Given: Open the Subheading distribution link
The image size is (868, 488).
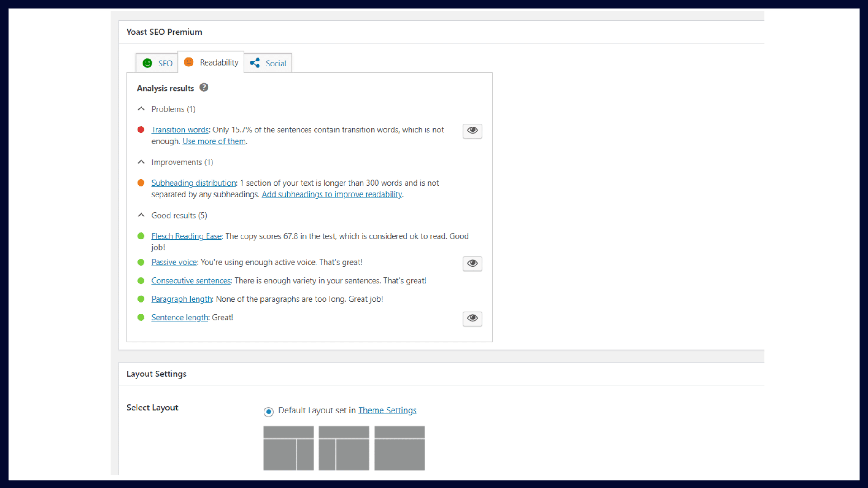Looking at the screenshot, I should click(x=193, y=183).
